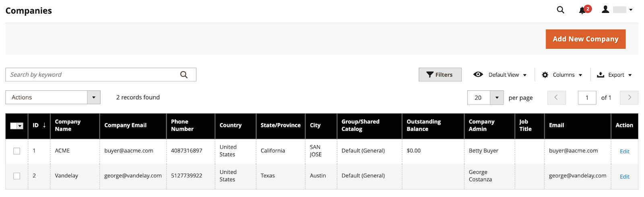Open the Filters panel
Screen dimensions: 644x197
coord(440,75)
